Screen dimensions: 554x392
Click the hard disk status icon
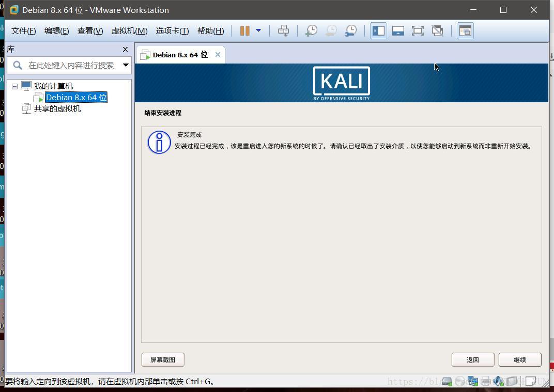tap(447, 381)
